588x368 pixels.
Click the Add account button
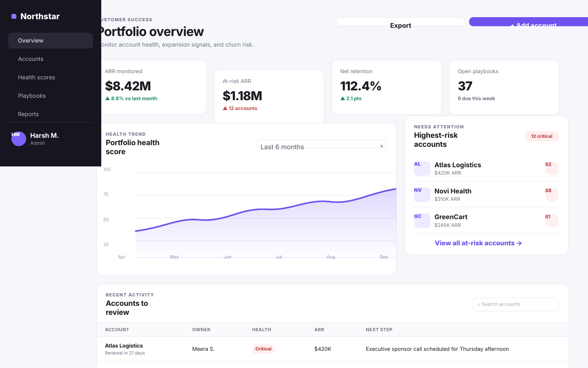tap(528, 22)
